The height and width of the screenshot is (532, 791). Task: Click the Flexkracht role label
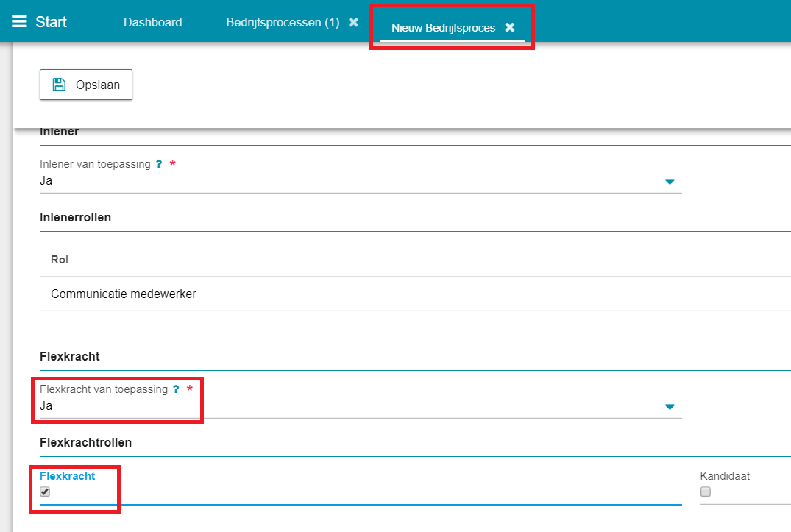pos(68,476)
